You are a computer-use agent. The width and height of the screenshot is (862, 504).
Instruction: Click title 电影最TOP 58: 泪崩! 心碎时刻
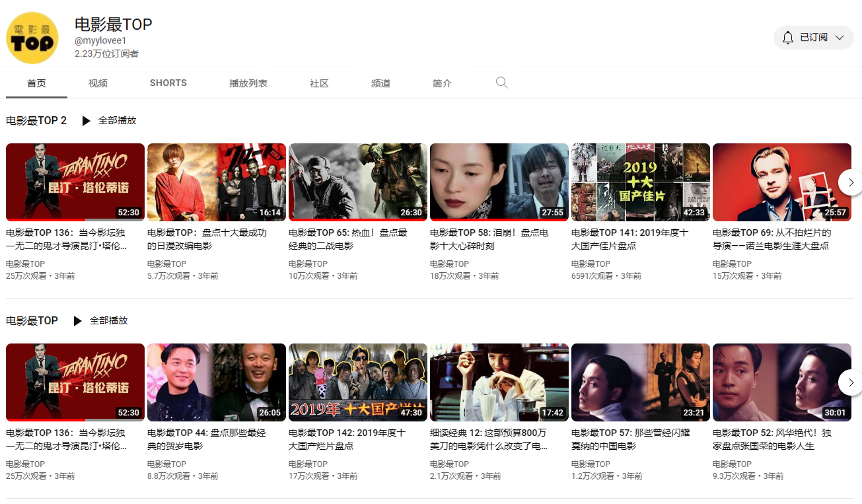click(489, 239)
